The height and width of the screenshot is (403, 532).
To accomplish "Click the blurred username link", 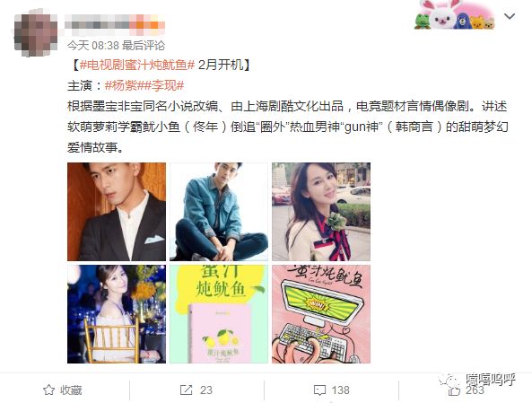I will [115, 25].
